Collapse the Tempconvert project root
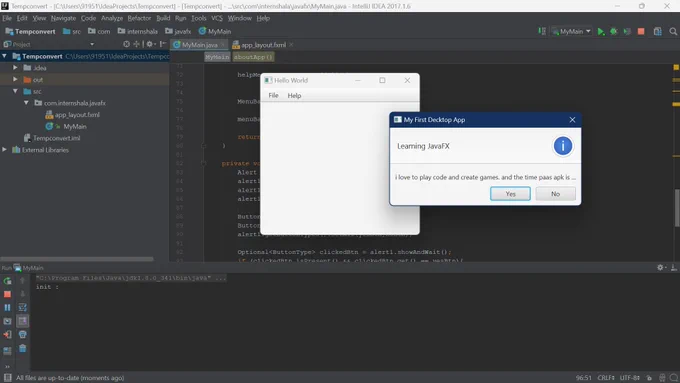The image size is (680, 383). (4, 56)
